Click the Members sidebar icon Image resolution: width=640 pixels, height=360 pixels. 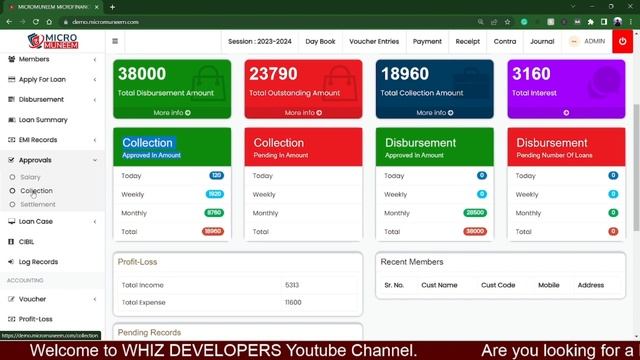pyautogui.click(x=11, y=59)
